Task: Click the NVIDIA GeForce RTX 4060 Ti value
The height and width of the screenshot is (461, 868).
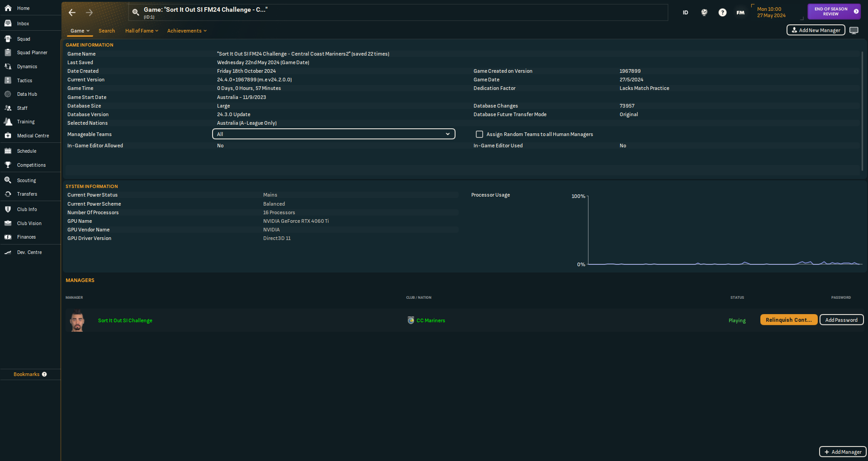Action: tap(296, 221)
